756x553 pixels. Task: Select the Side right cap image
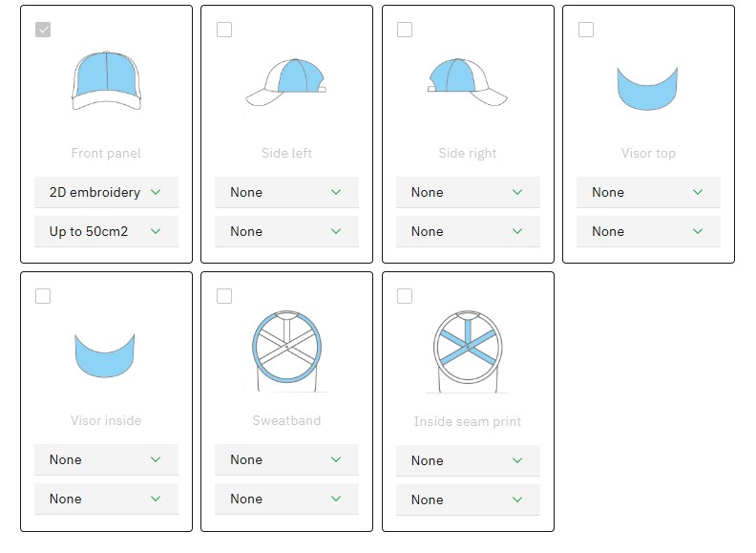(468, 78)
